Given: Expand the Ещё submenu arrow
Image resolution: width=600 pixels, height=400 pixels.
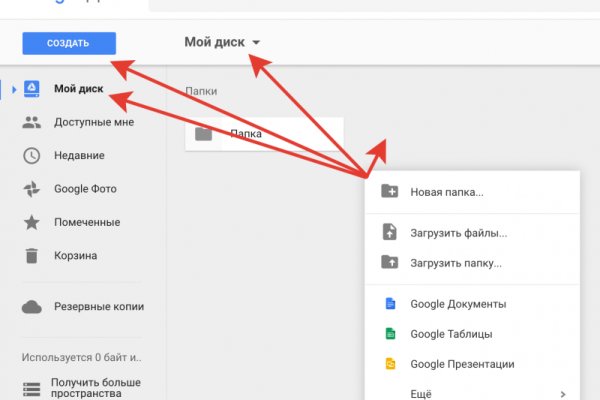Looking at the screenshot, I should pos(563,394).
